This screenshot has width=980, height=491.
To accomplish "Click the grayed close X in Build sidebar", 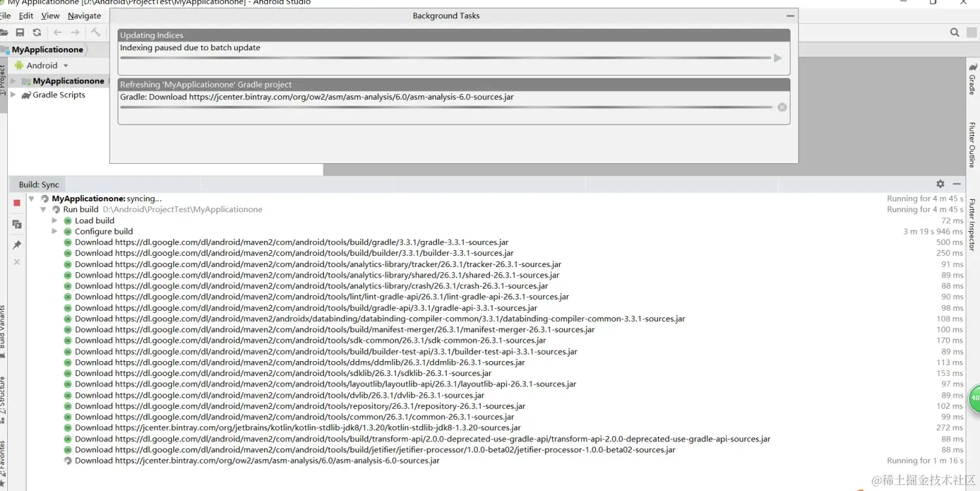I will [17, 262].
